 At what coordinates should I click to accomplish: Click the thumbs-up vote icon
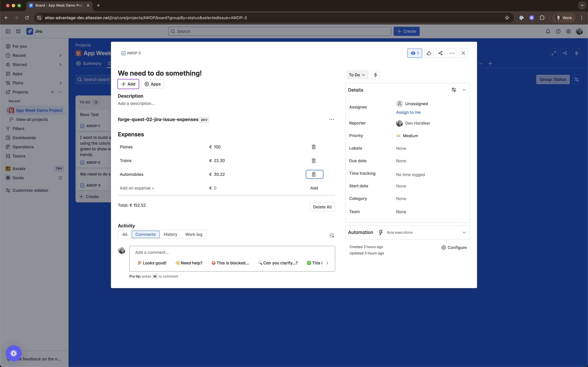[x=429, y=53]
